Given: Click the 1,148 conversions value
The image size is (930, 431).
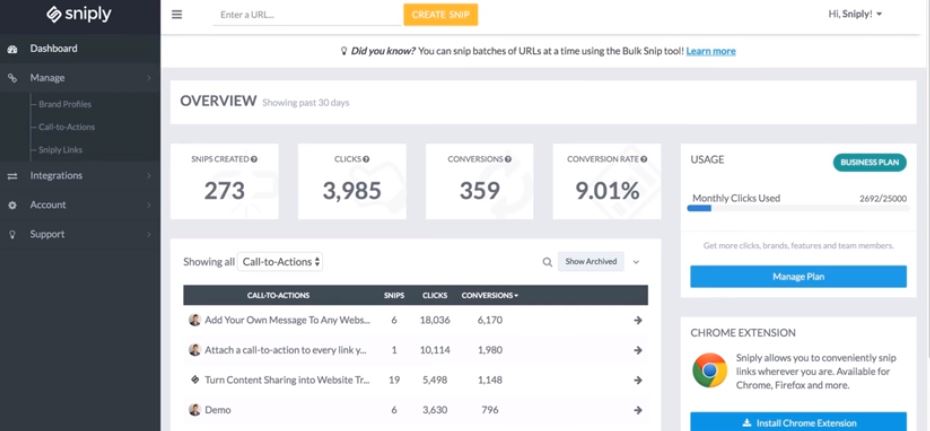Looking at the screenshot, I should [x=490, y=380].
